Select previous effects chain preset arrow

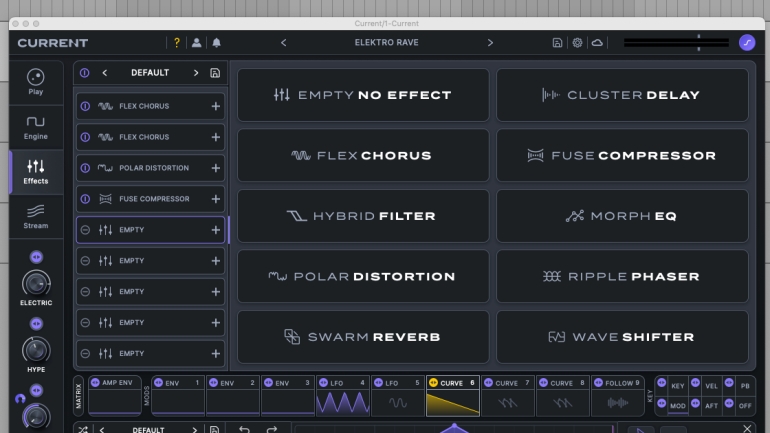pos(105,73)
